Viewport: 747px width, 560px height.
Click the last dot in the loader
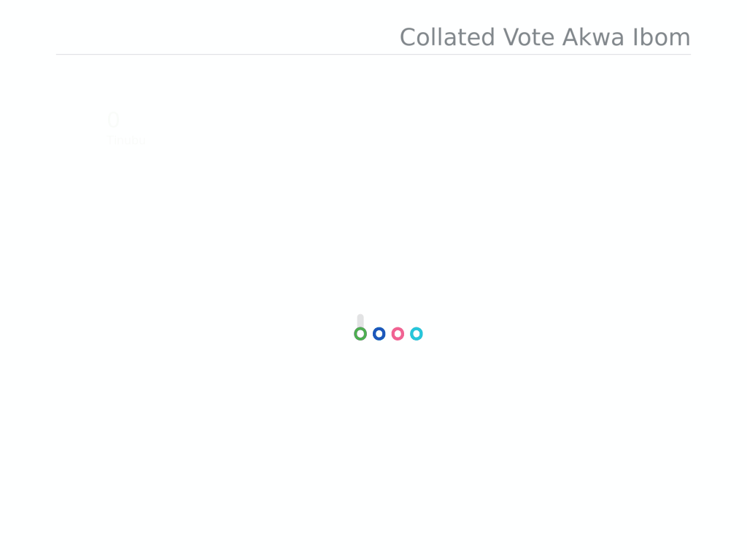[417, 334]
